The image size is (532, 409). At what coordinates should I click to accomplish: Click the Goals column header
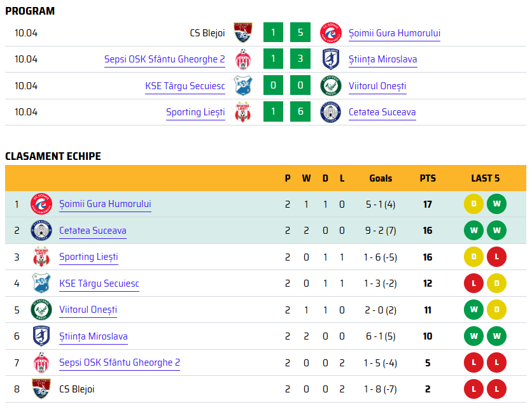tap(381, 178)
